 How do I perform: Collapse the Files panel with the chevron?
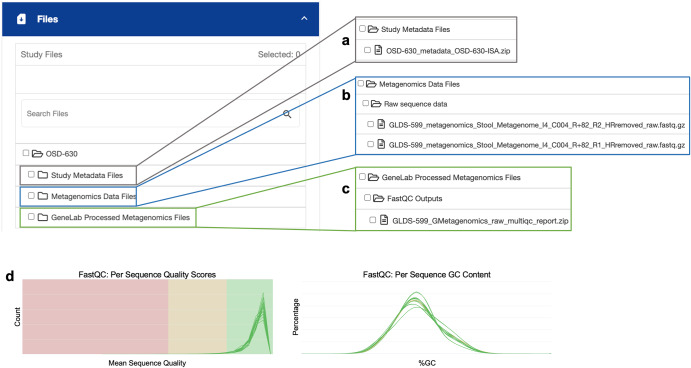coord(304,19)
